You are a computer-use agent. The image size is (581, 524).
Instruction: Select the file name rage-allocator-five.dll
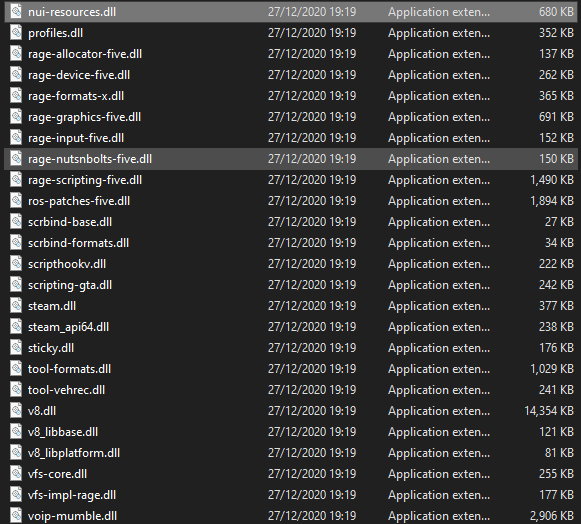pos(85,54)
